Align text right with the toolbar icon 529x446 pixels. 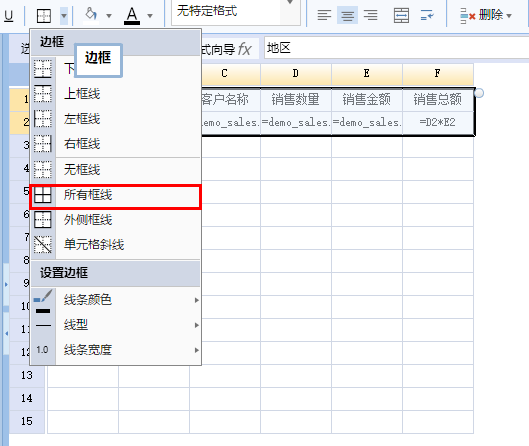tap(370, 15)
